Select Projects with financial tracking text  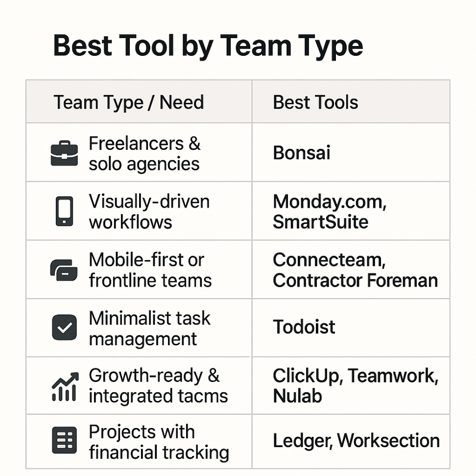pyautogui.click(x=159, y=442)
